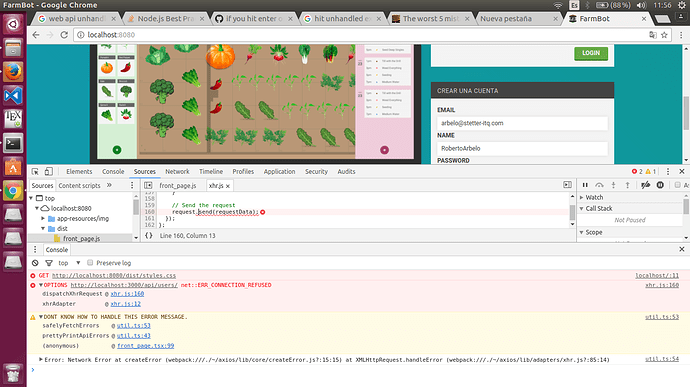Collapse the localhost:8080 tree node
690x387 pixels.
(37, 208)
